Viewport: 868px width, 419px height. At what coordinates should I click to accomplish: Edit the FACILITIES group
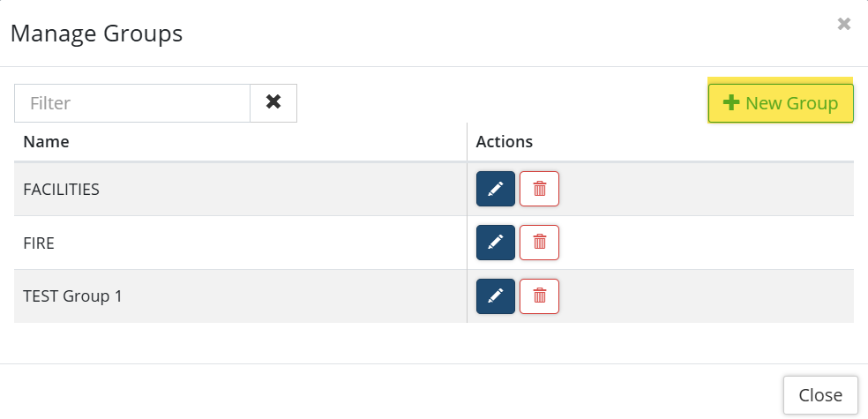click(495, 189)
